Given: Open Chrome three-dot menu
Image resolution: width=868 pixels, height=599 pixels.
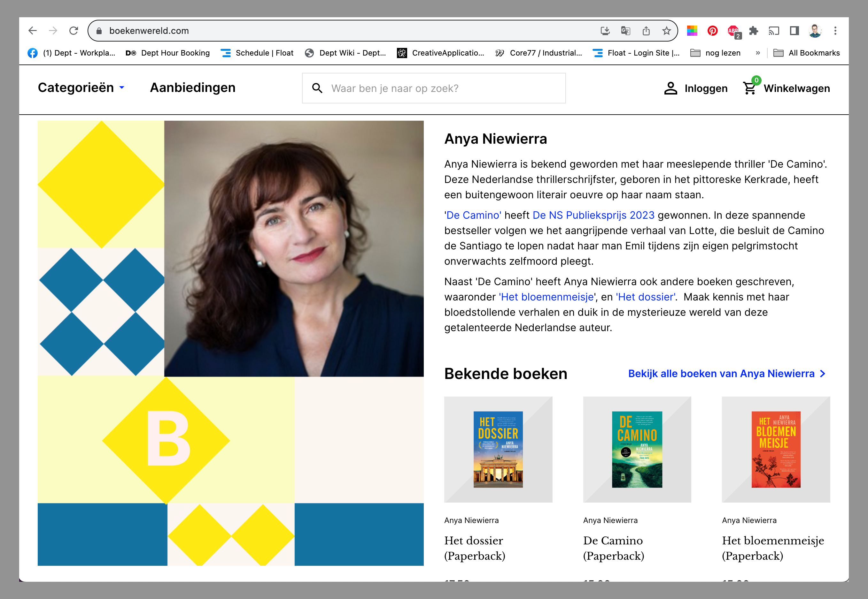Looking at the screenshot, I should 835,31.
